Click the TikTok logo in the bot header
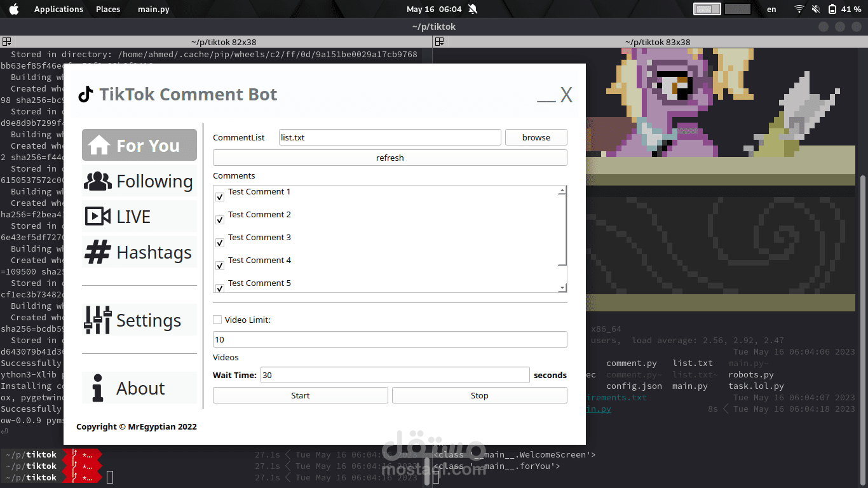The image size is (868, 488). coord(86,95)
